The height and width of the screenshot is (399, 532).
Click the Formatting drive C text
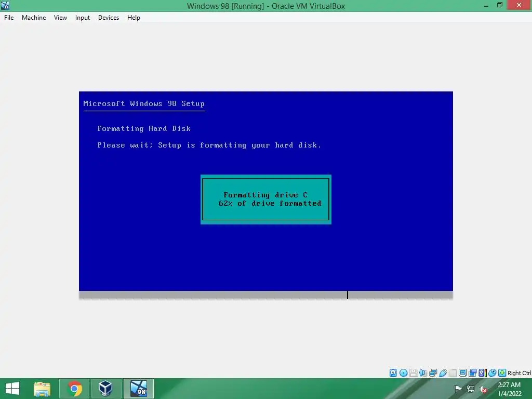(x=265, y=195)
